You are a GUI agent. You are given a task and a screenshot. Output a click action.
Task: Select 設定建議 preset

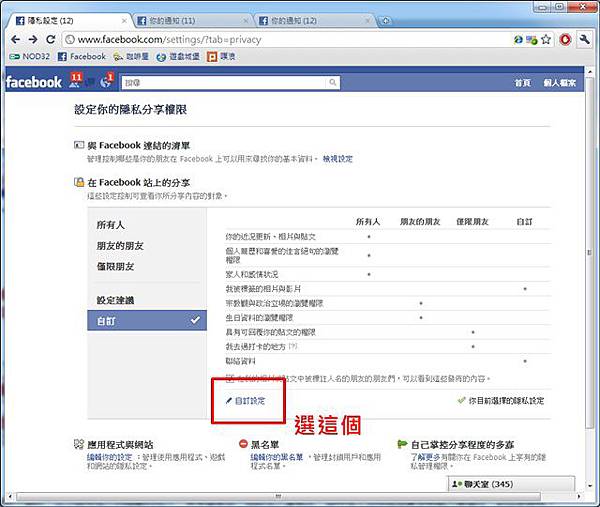pos(115,300)
